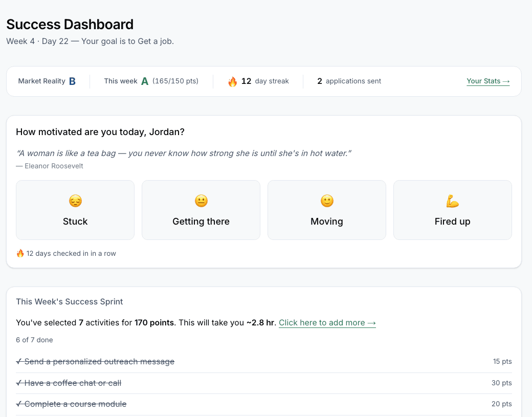Click the '6 of 7 done' progress text

pos(34,340)
